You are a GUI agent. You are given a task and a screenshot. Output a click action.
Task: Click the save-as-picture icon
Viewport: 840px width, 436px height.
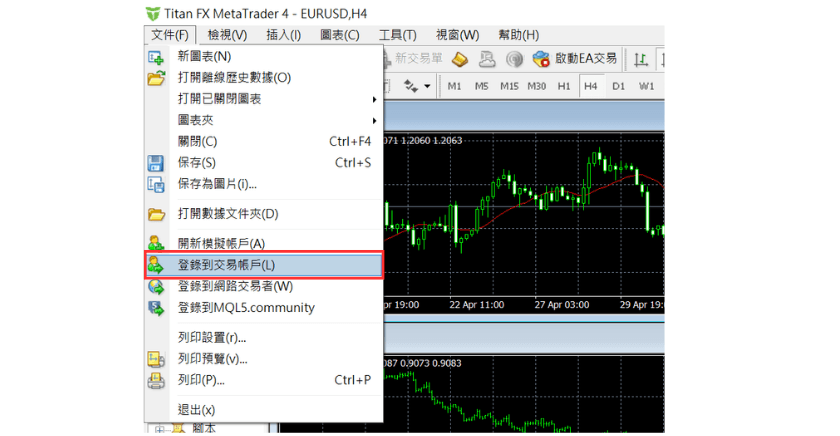[156, 185]
